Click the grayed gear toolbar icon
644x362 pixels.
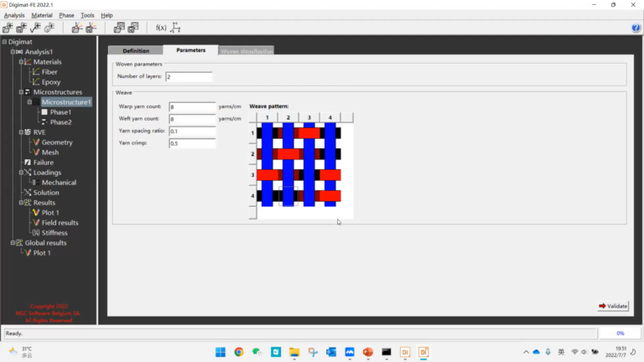click(x=49, y=28)
